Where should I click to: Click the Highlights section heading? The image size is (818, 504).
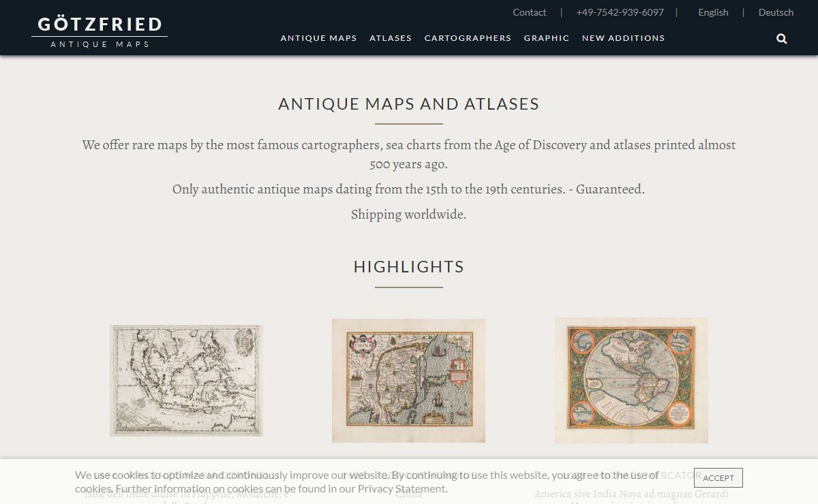pyautogui.click(x=408, y=266)
